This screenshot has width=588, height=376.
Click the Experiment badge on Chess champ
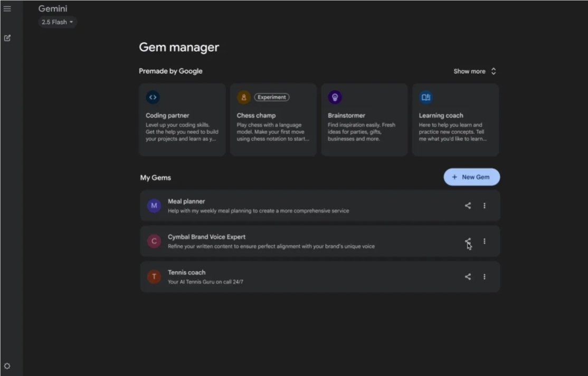pyautogui.click(x=271, y=97)
